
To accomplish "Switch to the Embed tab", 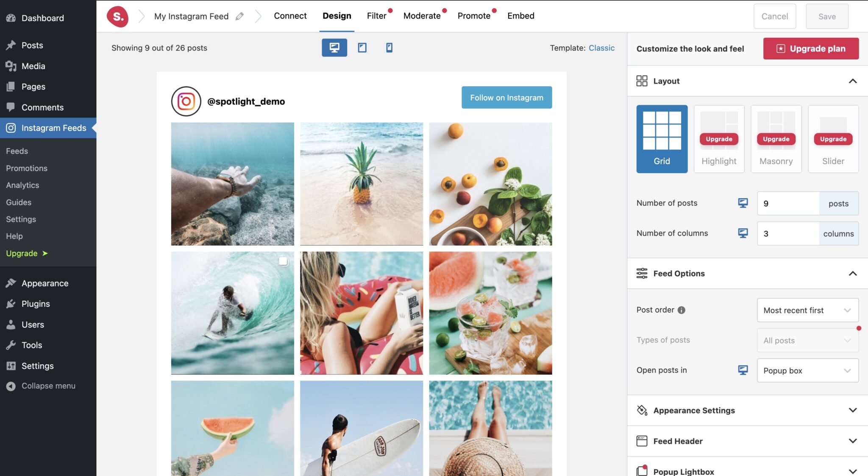I will (521, 16).
